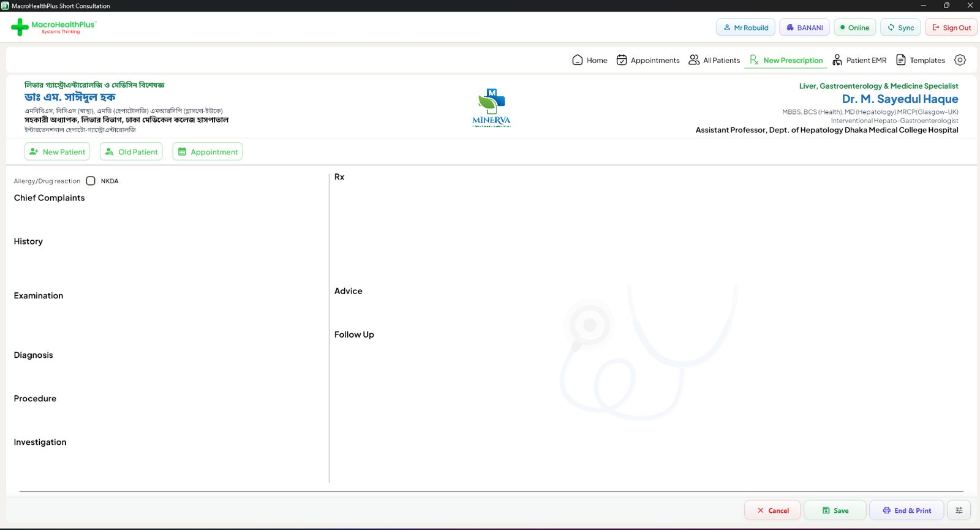Click the Investigation section heading

(x=40, y=442)
